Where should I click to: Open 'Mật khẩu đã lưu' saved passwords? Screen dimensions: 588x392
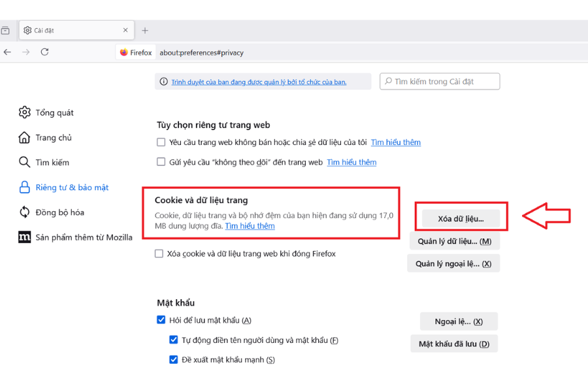point(454,343)
